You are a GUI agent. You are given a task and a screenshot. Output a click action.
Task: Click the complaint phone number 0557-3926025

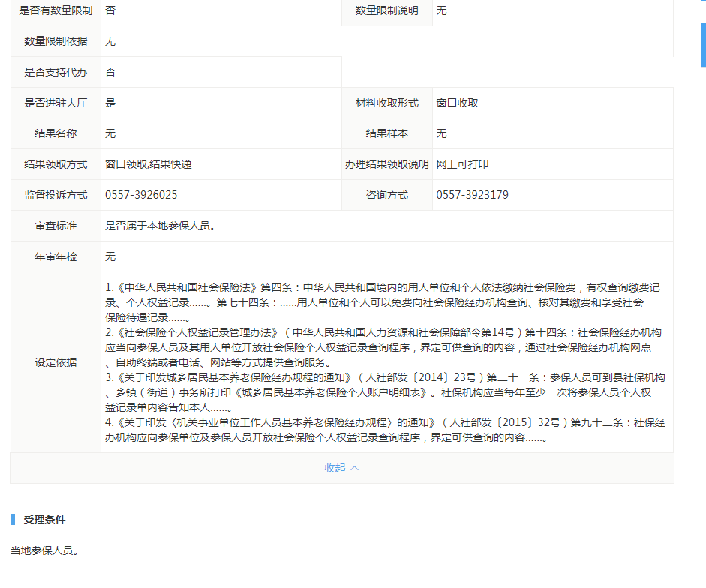click(141, 195)
